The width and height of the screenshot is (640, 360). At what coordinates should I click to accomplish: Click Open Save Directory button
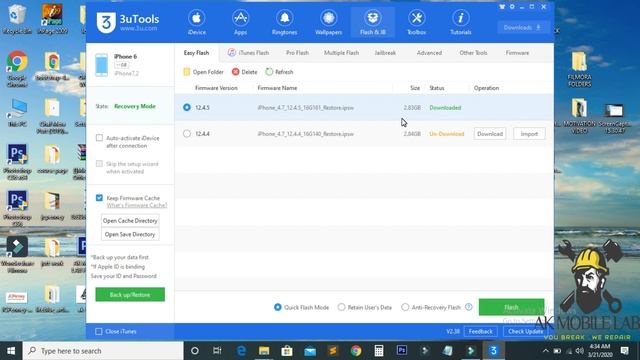coord(130,234)
